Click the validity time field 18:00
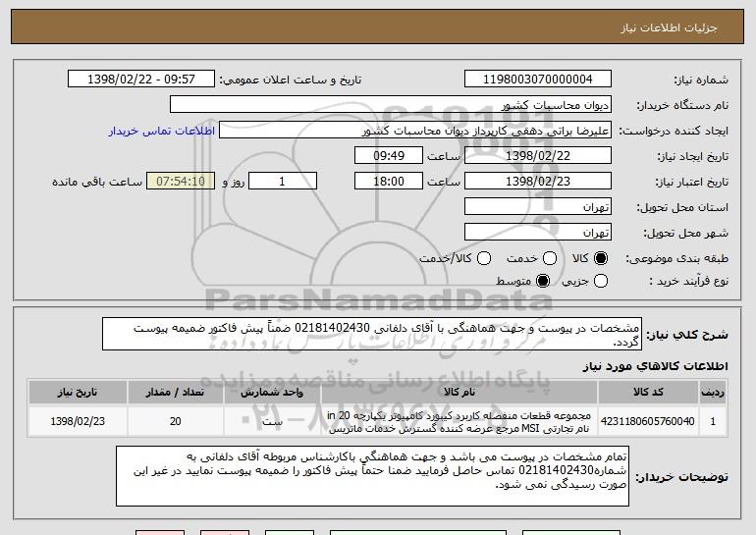This screenshot has height=535, width=756. click(x=389, y=182)
